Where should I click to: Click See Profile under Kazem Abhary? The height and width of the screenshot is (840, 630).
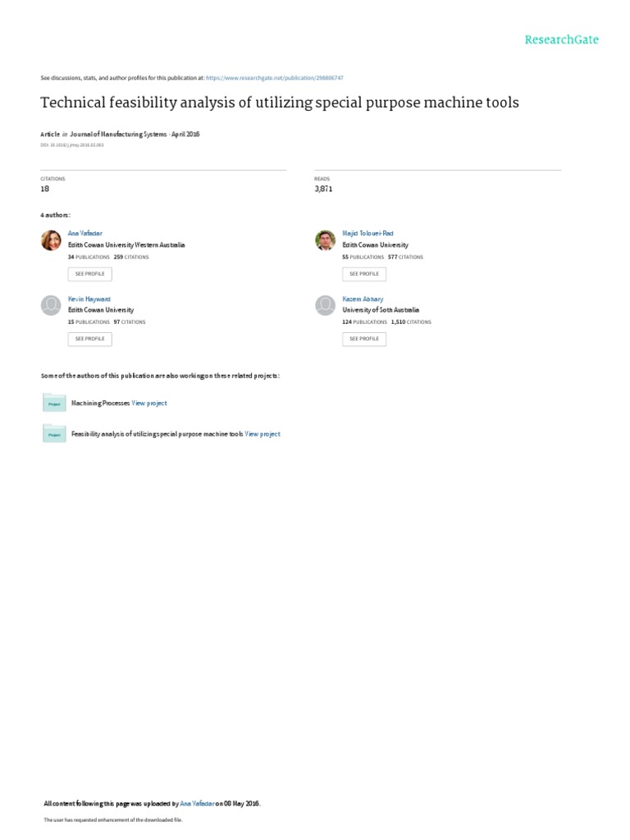pos(364,339)
